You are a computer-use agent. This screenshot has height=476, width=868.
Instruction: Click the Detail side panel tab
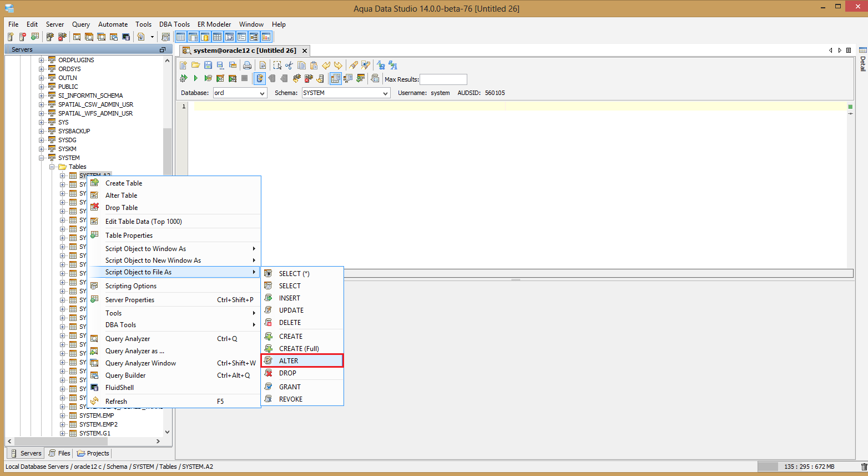(862, 59)
